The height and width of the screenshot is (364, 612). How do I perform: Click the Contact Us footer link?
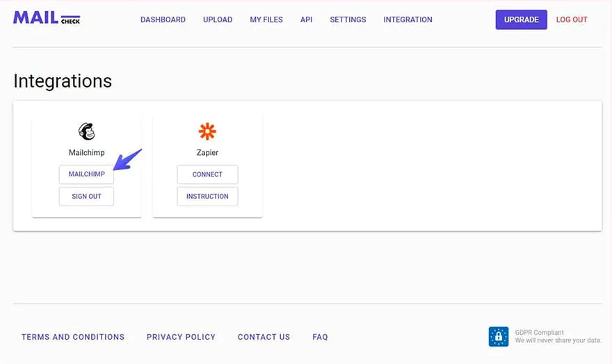pos(264,337)
